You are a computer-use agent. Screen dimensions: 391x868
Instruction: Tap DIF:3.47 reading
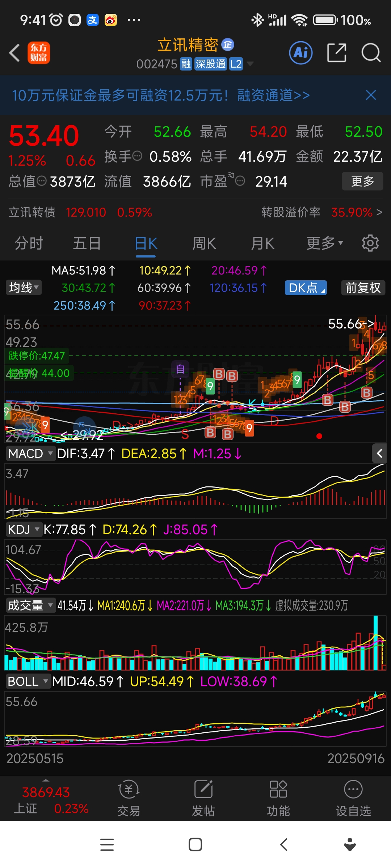point(86,454)
